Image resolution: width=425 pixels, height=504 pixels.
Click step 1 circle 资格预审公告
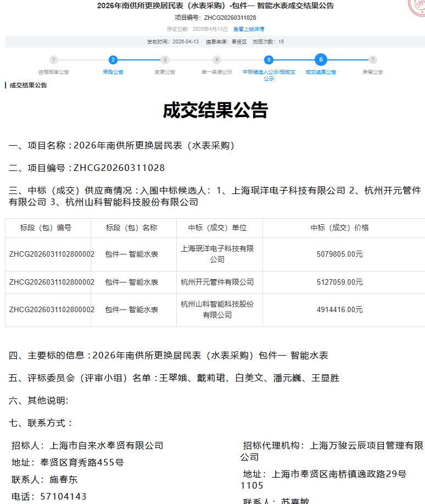pyautogui.click(x=53, y=60)
